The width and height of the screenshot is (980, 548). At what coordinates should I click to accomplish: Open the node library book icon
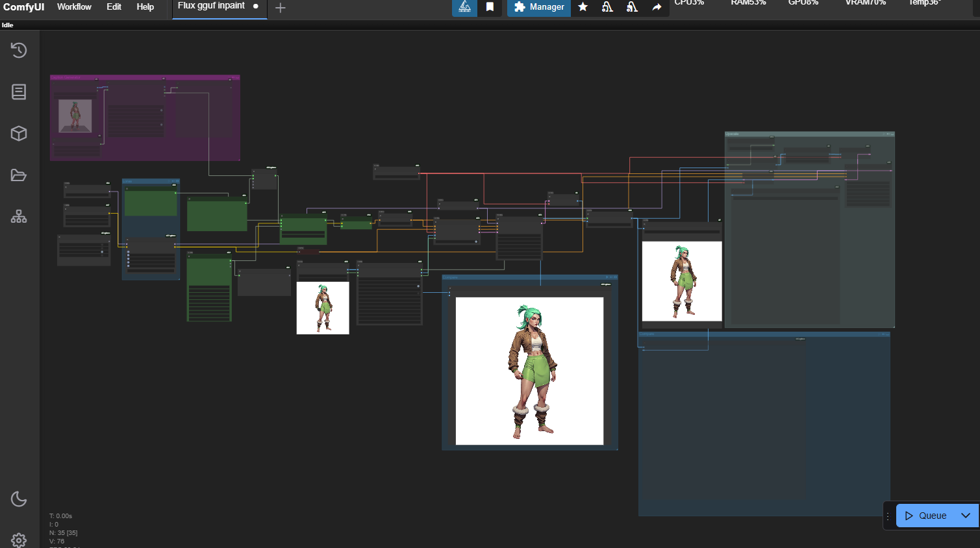point(19,92)
